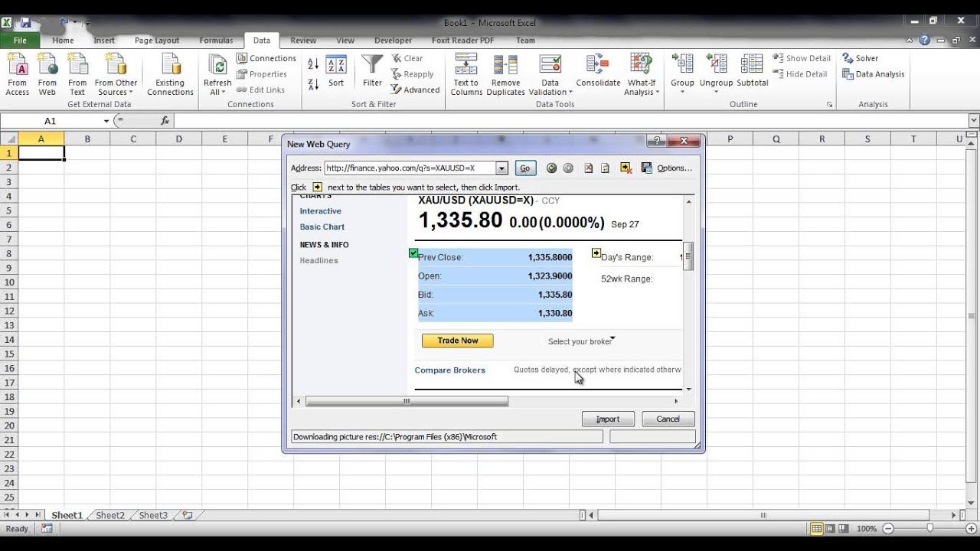Switch to the Formulas ribbon tab
980x551 pixels.
click(x=216, y=41)
